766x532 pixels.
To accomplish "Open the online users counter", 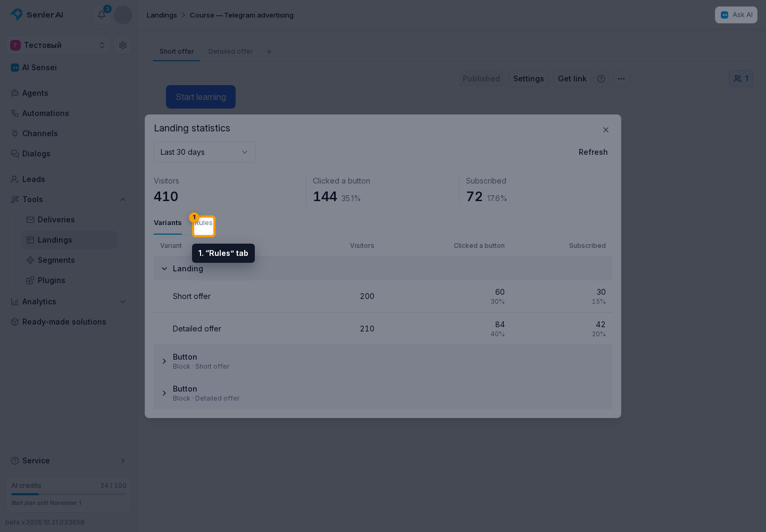I will click(x=741, y=79).
